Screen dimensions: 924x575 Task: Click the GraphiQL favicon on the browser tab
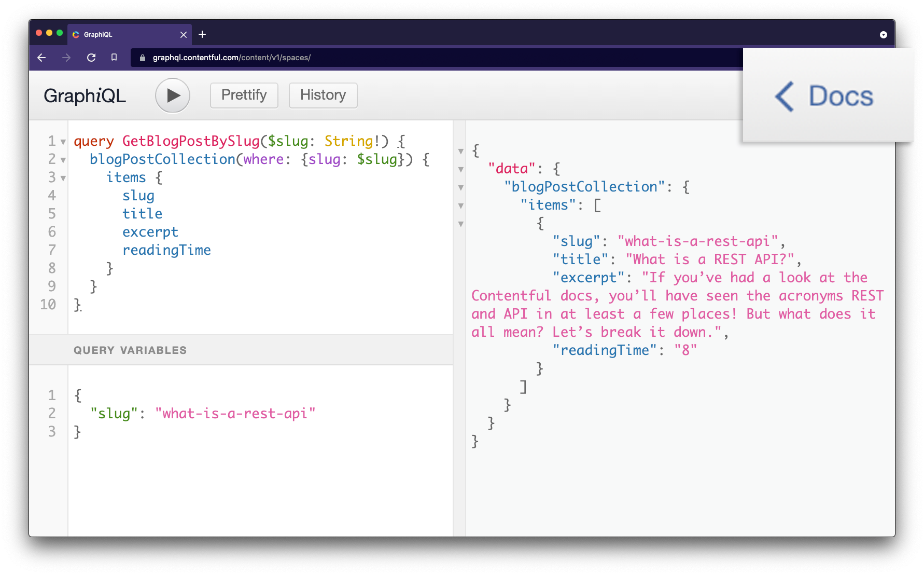pyautogui.click(x=77, y=35)
